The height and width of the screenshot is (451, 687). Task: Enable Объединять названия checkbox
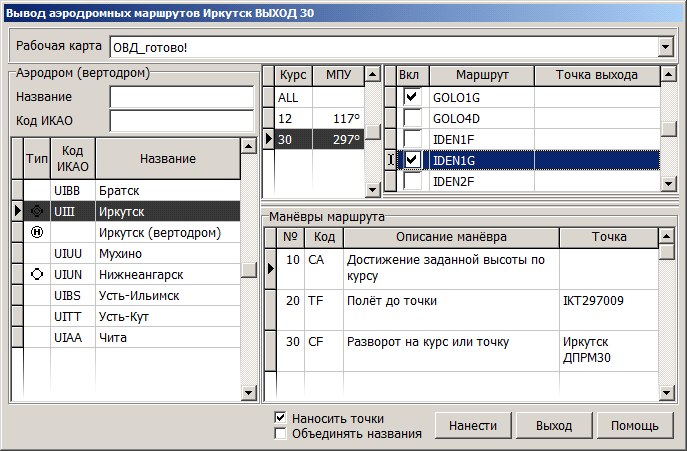(x=281, y=434)
